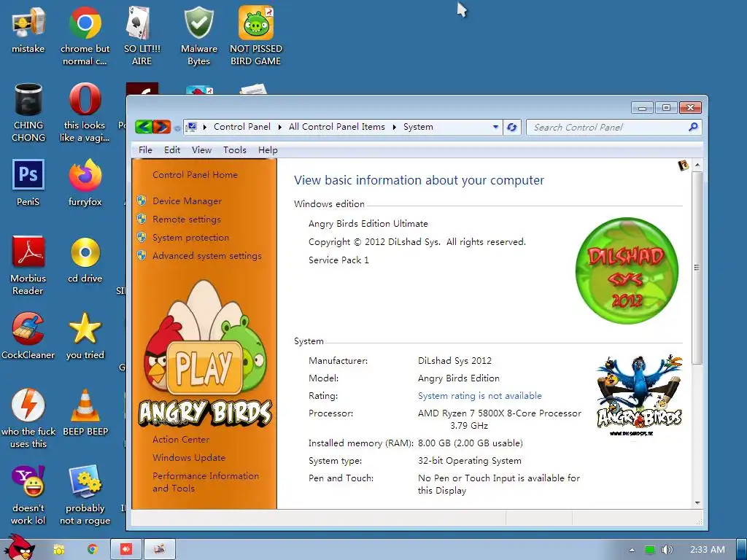Open the 'mistake' desktop icon
This screenshot has height=560, width=747.
(x=28, y=29)
